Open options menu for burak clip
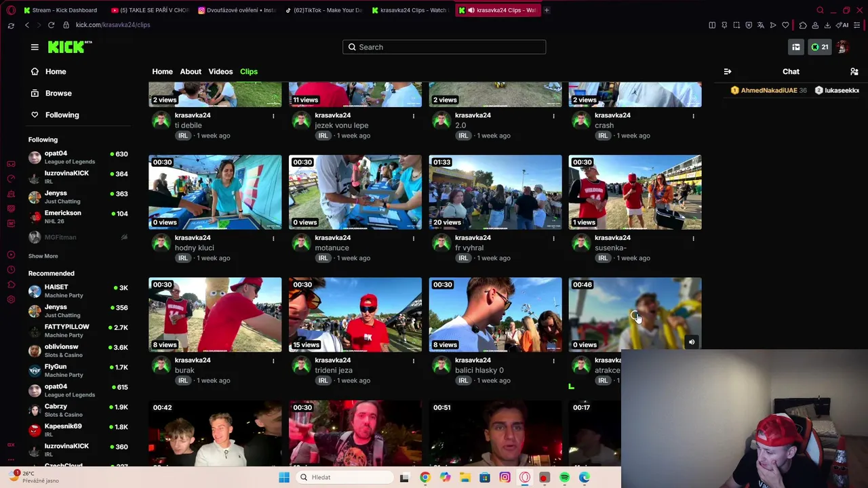This screenshot has height=488, width=868. (273, 361)
